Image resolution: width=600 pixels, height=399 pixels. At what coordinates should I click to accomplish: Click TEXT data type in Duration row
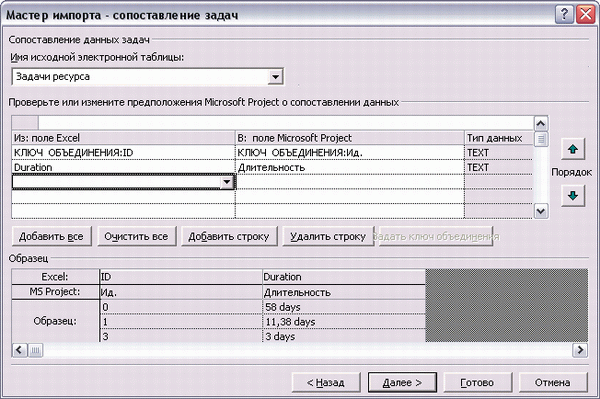pos(499,168)
